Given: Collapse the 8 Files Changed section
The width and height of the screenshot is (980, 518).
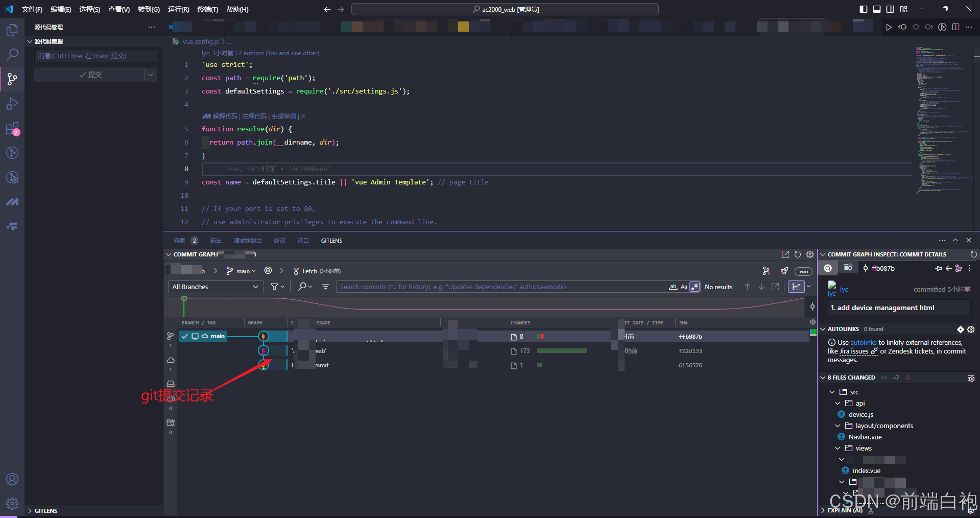Looking at the screenshot, I should [x=823, y=378].
